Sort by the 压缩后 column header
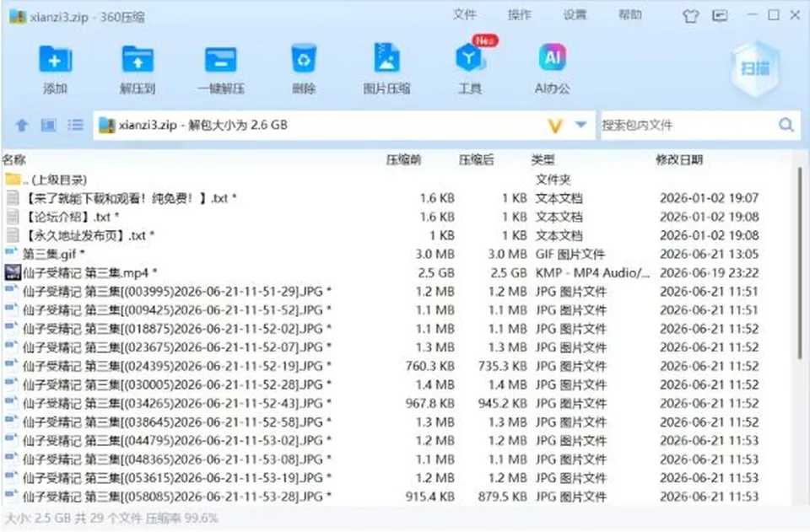Image resolution: width=810 pixels, height=532 pixels. click(x=476, y=159)
